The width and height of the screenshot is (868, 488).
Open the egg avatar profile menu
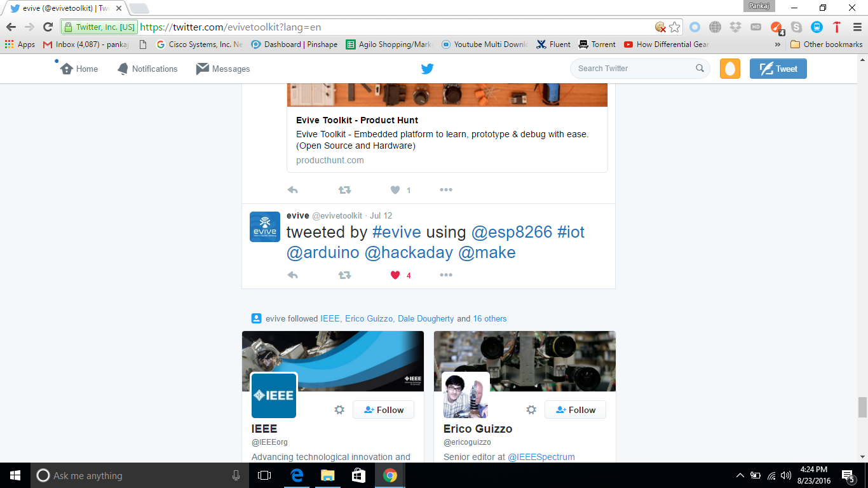point(730,69)
